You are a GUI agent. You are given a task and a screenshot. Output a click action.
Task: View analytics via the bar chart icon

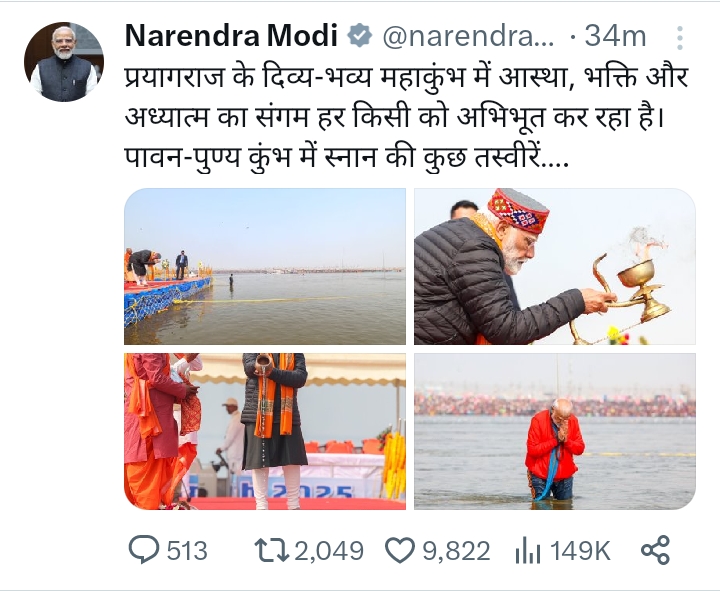(528, 550)
